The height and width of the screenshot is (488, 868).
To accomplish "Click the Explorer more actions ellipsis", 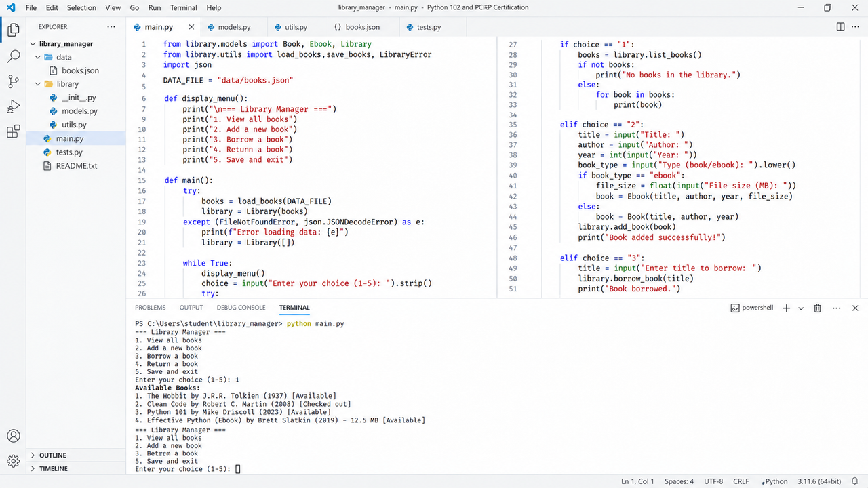I will (111, 27).
